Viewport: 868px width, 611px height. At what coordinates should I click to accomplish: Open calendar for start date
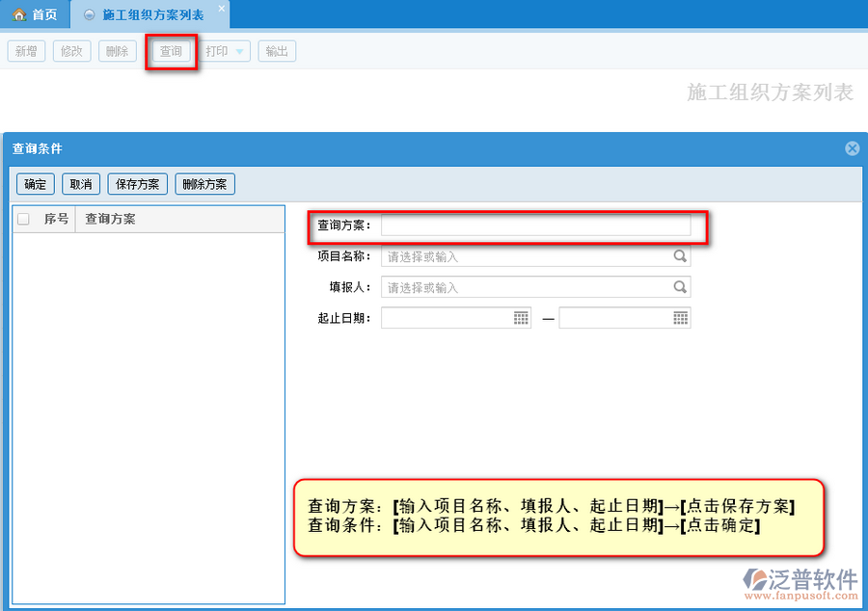tap(521, 318)
